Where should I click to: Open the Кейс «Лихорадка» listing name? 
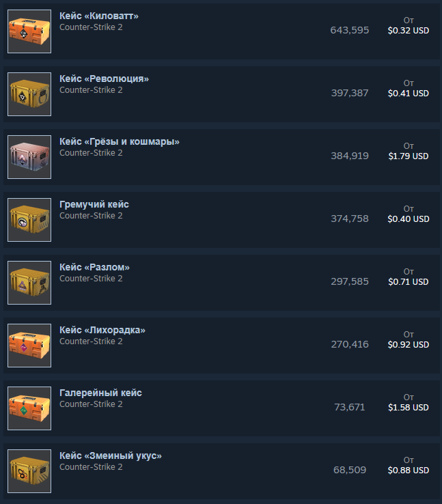[x=102, y=330]
